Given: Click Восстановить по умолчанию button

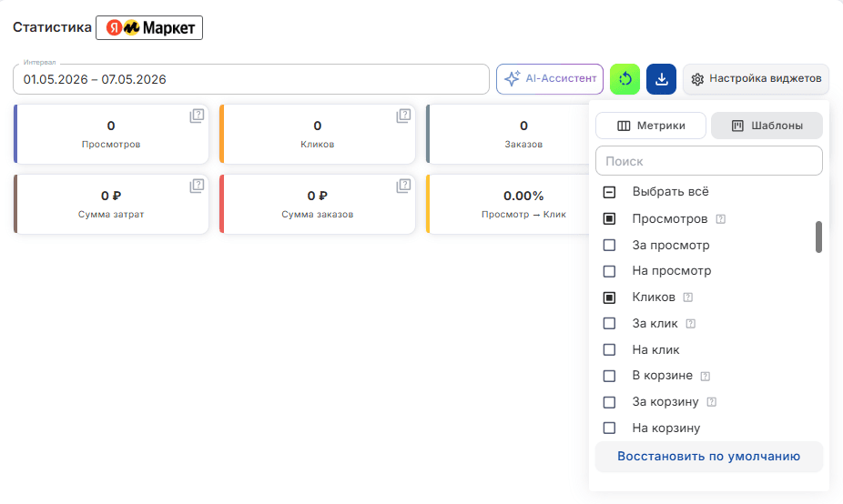Looking at the screenshot, I should [x=708, y=457].
